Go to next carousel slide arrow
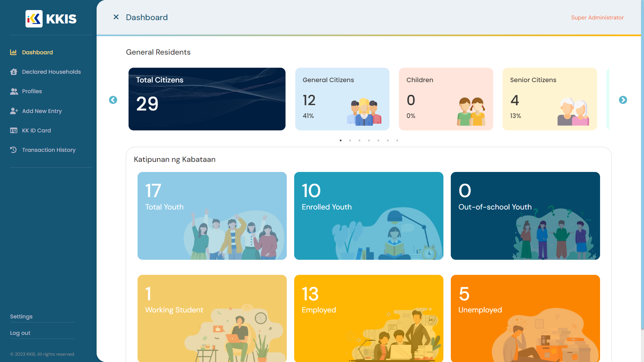 [x=623, y=100]
